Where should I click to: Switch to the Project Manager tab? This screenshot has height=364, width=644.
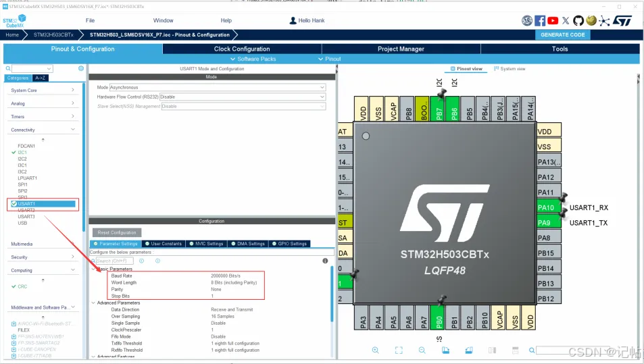401,49
